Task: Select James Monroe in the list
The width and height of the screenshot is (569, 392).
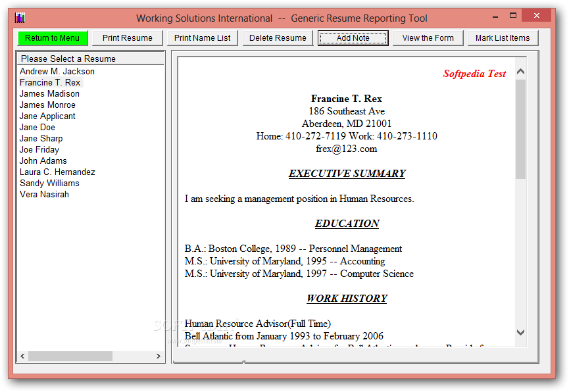Action: pos(47,105)
